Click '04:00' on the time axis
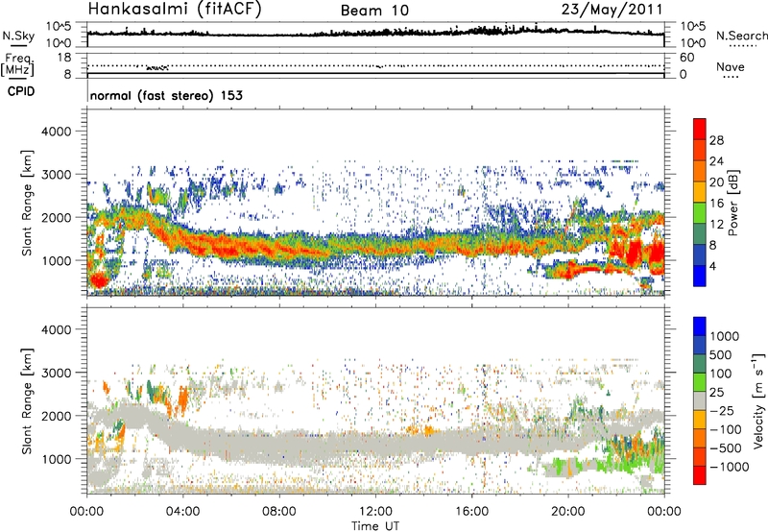 pos(183,512)
